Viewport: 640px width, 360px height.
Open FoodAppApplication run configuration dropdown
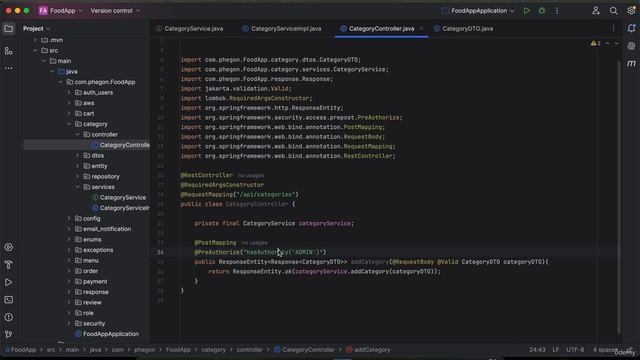[x=478, y=11]
